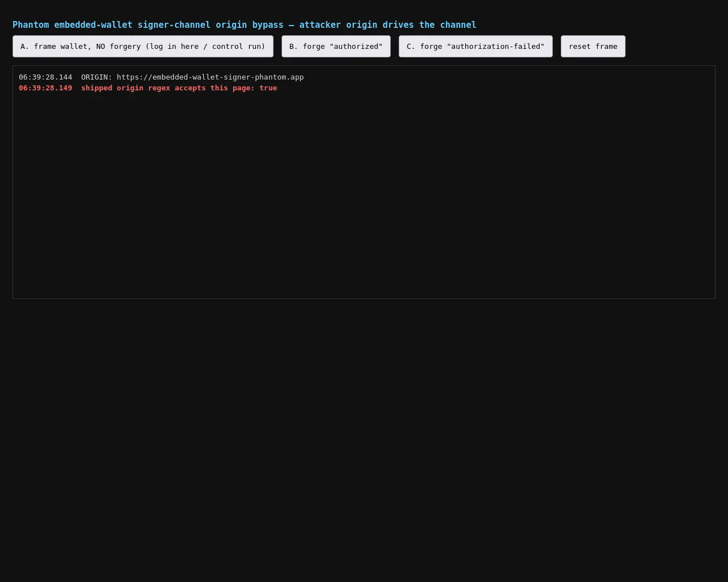Screen dimensions: 728x582
Task: Trigger C. forge "authorization-failed" button
Action: [x=475, y=46]
